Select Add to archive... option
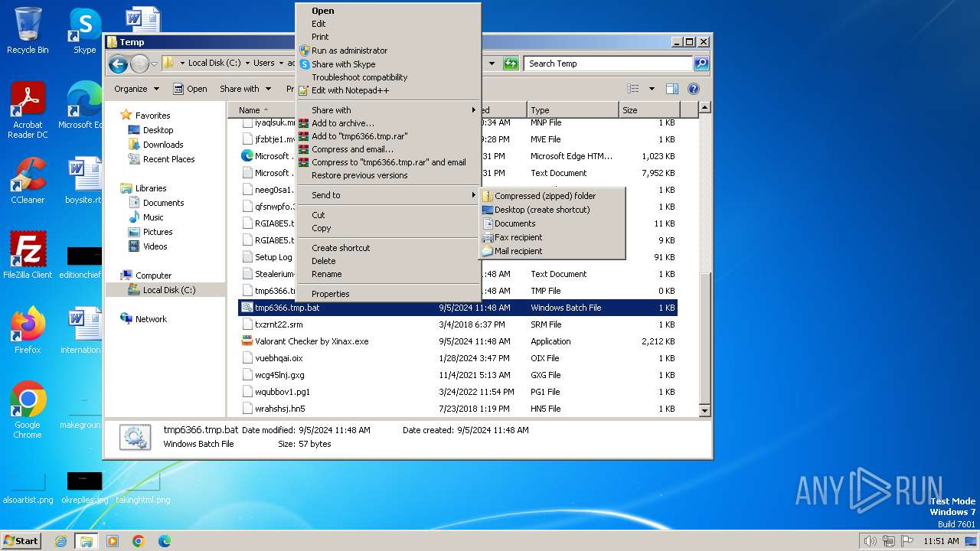 [389, 123]
